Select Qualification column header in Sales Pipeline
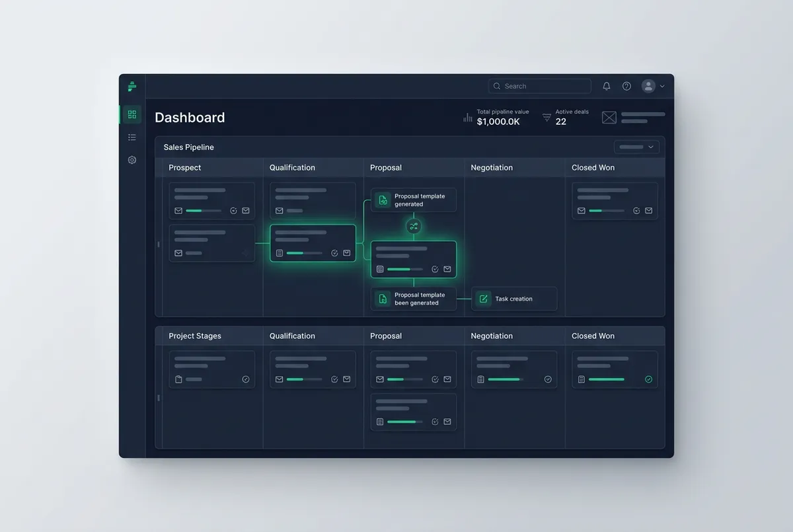This screenshot has height=532, width=793. [292, 167]
